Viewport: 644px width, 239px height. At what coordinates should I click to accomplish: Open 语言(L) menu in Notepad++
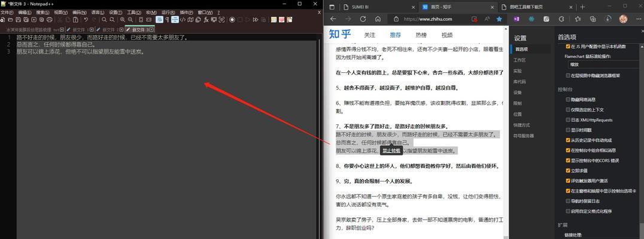point(98,13)
